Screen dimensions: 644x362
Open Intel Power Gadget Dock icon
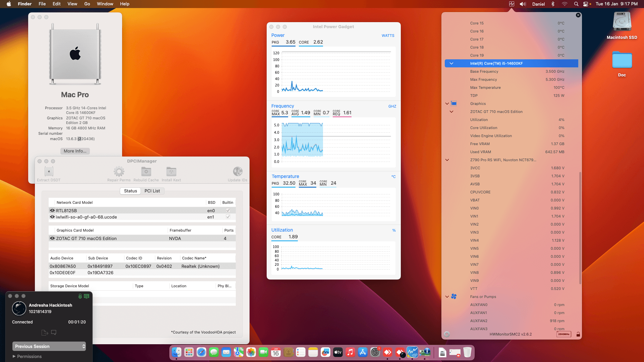[412, 352]
